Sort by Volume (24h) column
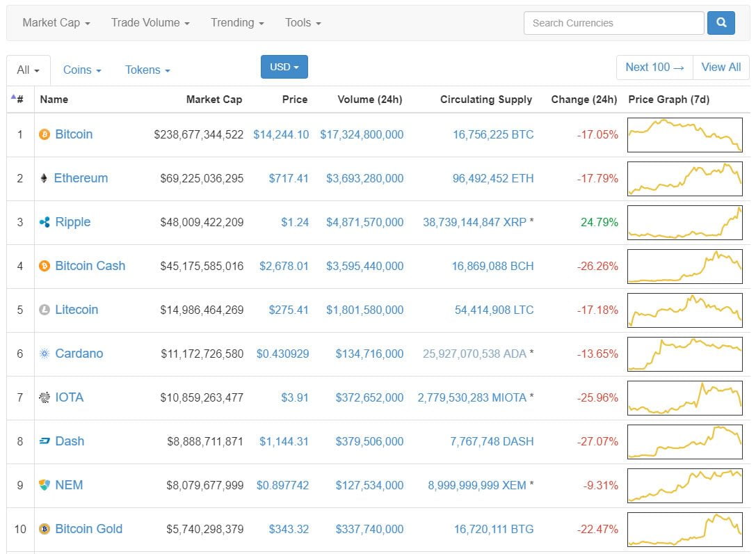Screen dimensions: 756x554 click(370, 100)
